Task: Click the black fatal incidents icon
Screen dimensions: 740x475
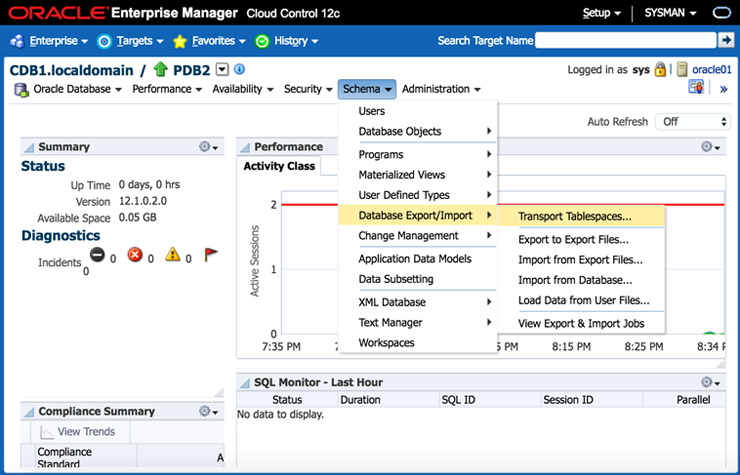Action: pyautogui.click(x=97, y=255)
